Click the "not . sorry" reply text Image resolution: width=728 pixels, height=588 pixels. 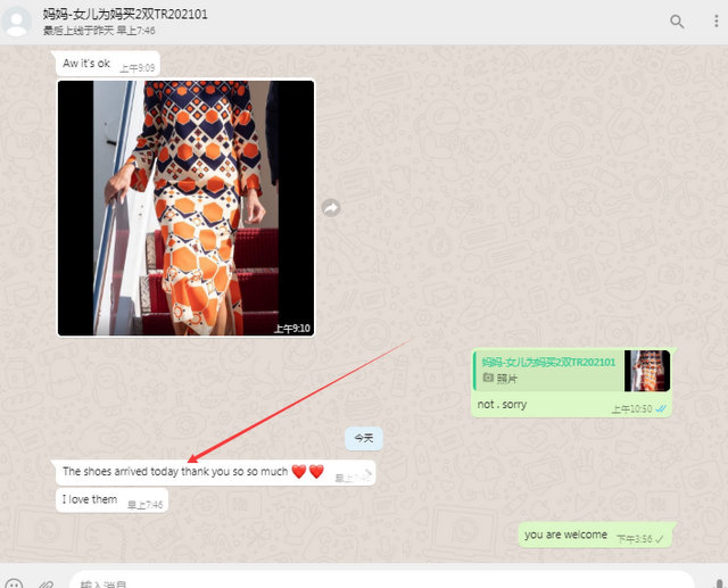click(502, 404)
